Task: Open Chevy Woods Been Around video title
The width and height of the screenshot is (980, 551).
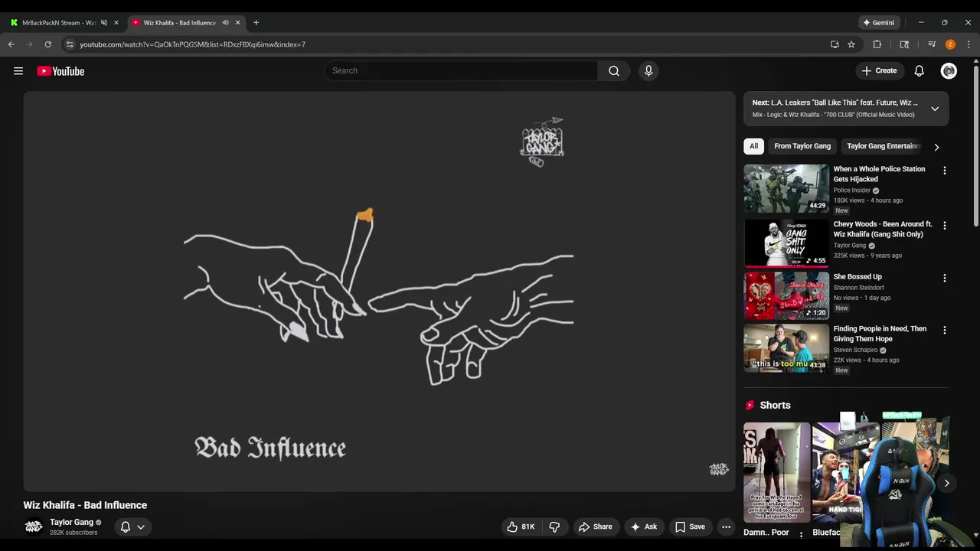Action: pyautogui.click(x=883, y=230)
